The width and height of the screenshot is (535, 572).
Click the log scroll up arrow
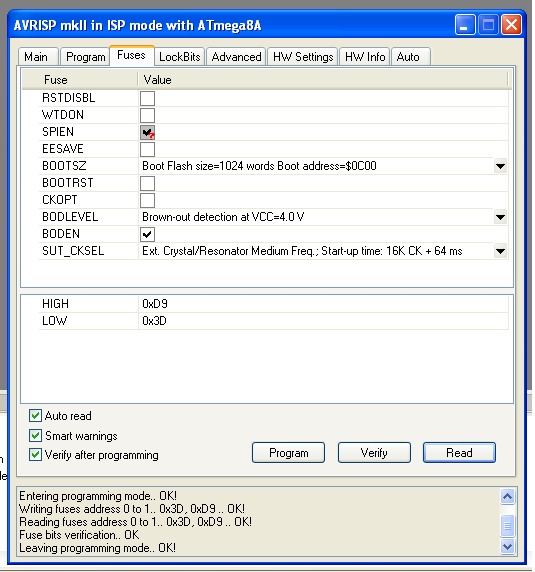click(x=508, y=496)
